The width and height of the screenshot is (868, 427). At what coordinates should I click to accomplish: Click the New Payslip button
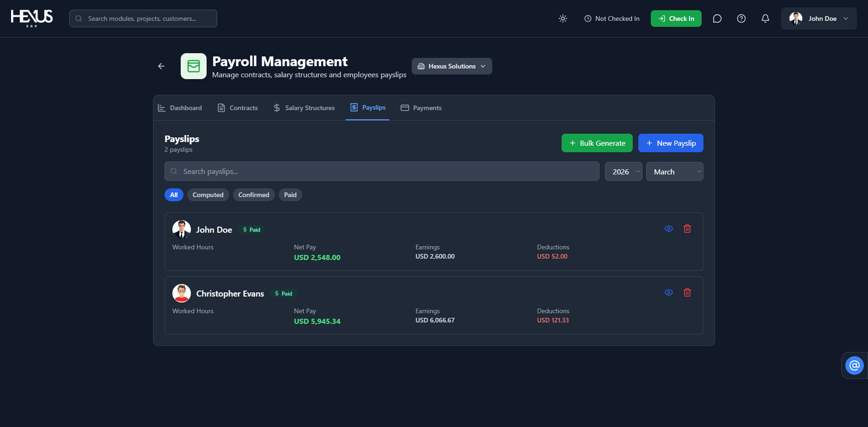671,143
